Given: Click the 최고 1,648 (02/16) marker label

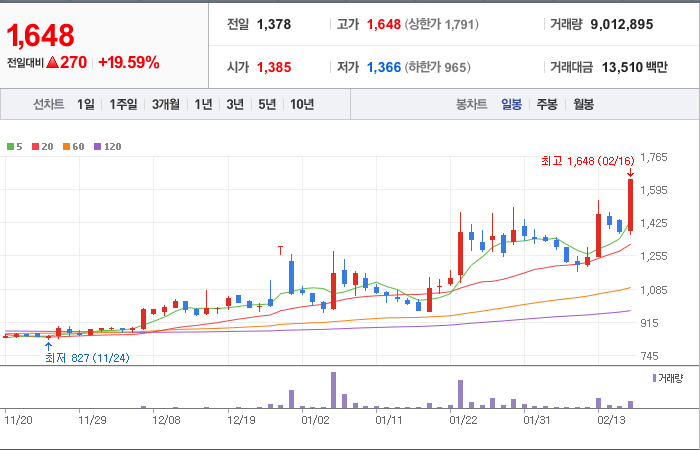Looking at the screenshot, I should (x=587, y=161).
